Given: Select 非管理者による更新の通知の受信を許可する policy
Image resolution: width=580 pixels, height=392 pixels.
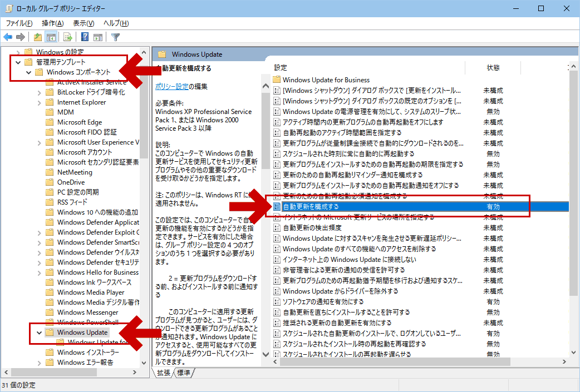Looking at the screenshot, I should click(x=343, y=270).
